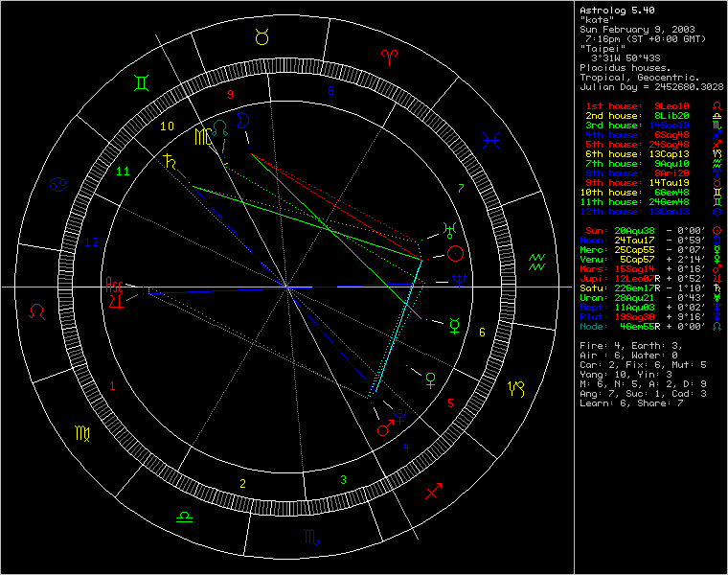The width and height of the screenshot is (728, 575).
Task: Click the yellow Virgo sign glyph
Action: click(82, 433)
